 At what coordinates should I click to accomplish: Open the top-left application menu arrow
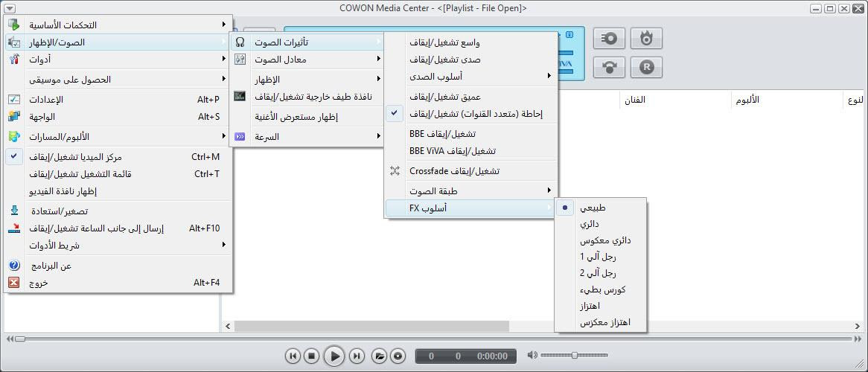click(x=10, y=8)
